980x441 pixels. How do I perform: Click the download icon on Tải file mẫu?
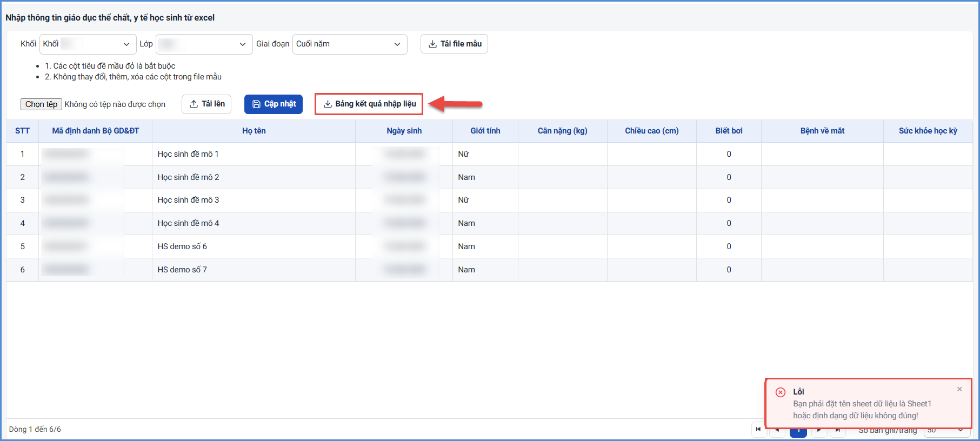point(432,44)
